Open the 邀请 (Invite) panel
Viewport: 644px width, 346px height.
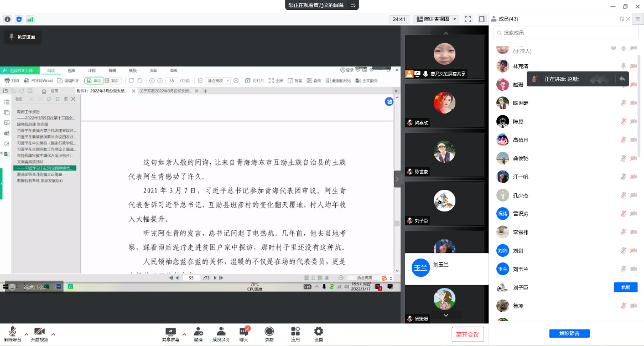[x=198, y=333]
